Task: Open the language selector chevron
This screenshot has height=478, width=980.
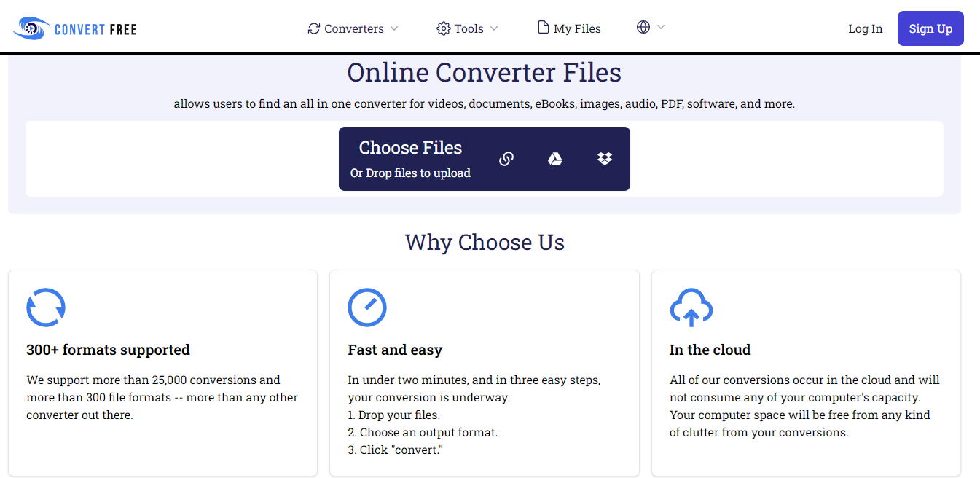Action: (661, 28)
